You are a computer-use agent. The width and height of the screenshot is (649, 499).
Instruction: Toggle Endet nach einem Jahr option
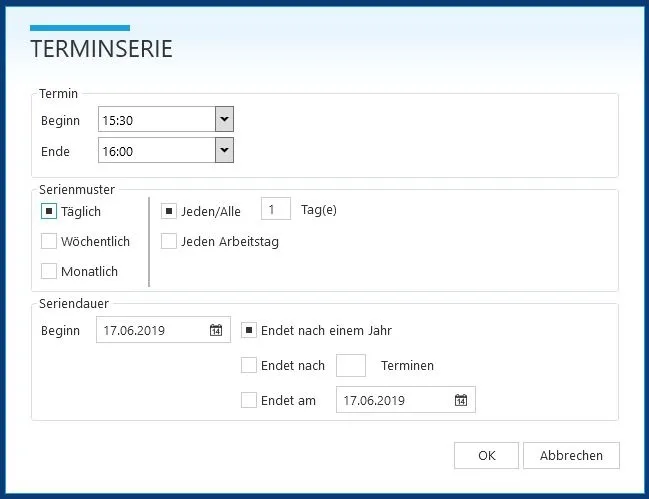(x=249, y=330)
